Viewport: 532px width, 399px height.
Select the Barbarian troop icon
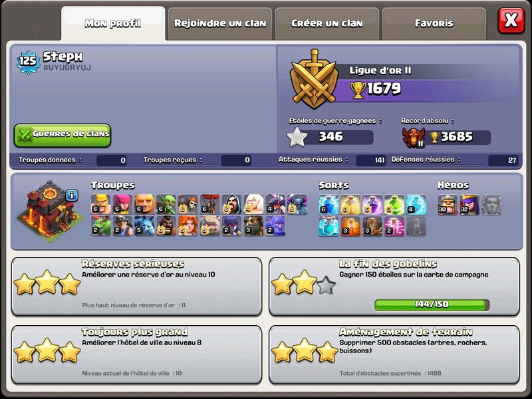tap(101, 204)
